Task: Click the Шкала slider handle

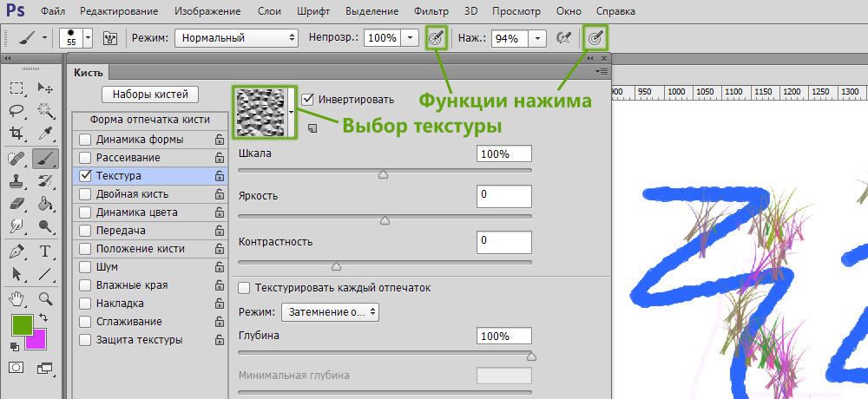Action: tap(383, 175)
